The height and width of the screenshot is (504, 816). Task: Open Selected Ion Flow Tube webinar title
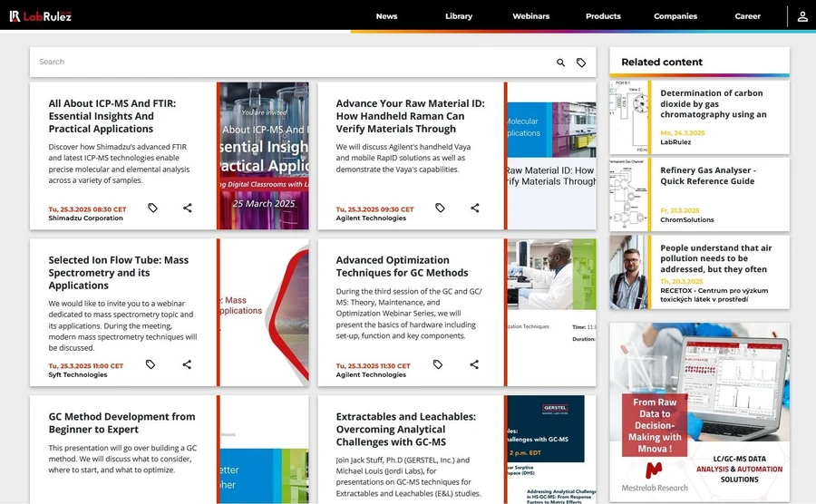click(119, 273)
